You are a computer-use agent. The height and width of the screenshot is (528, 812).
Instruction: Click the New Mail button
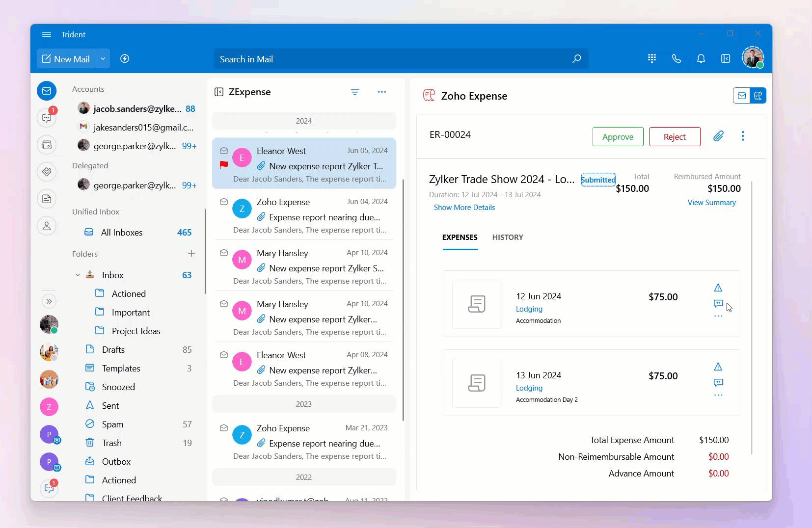pos(66,59)
